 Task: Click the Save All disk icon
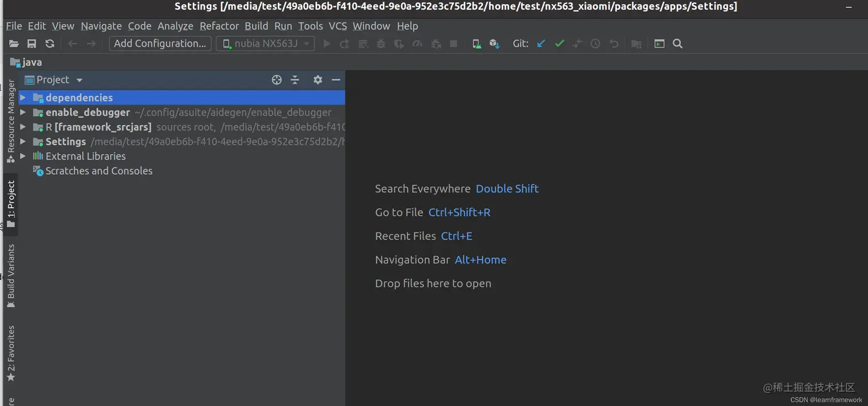[x=32, y=44]
